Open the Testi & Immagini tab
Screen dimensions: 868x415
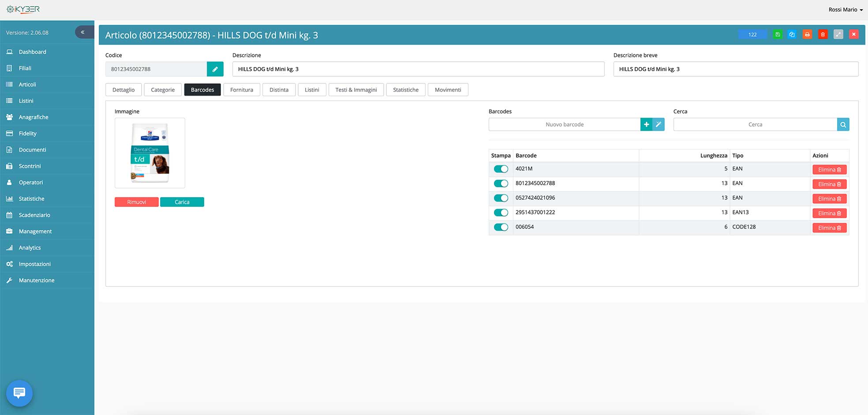[x=356, y=90]
